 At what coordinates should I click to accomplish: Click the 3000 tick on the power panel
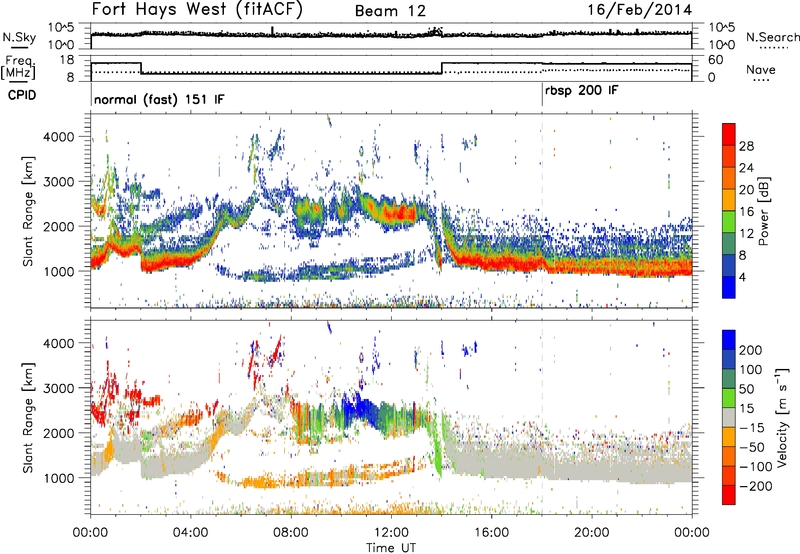pos(59,182)
